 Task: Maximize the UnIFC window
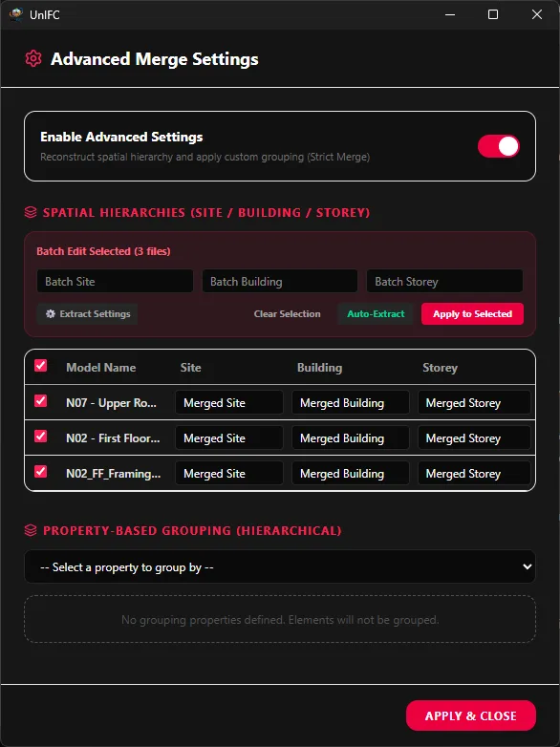493,14
